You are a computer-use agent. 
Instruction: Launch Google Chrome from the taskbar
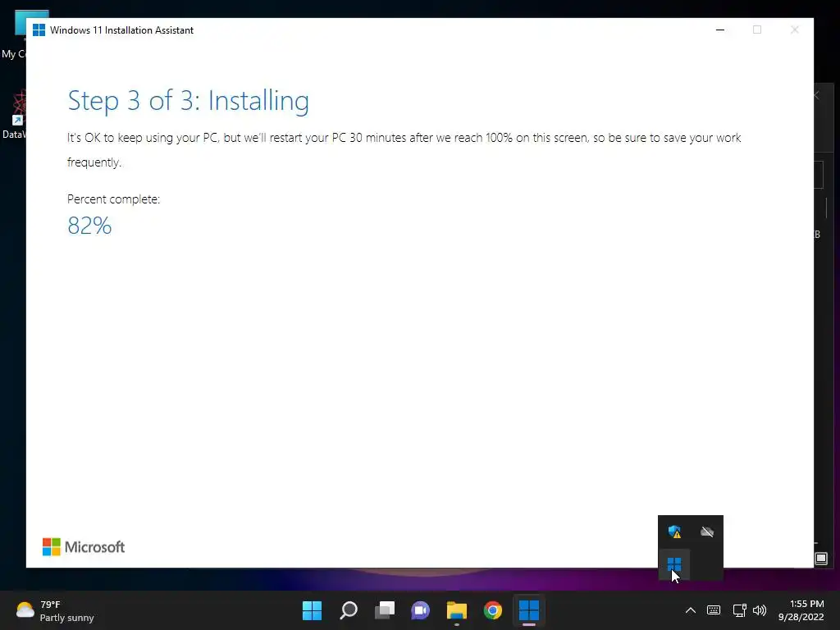(492, 610)
